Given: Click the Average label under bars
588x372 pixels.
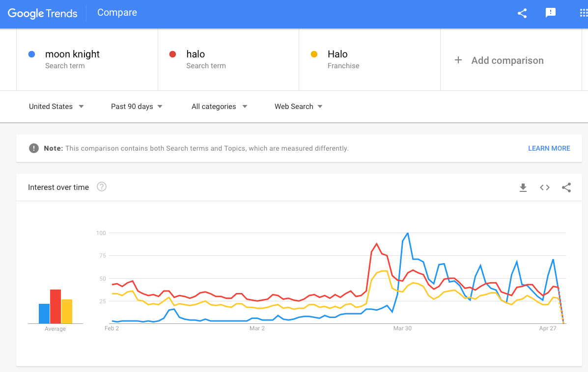Looking at the screenshot, I should click(55, 328).
